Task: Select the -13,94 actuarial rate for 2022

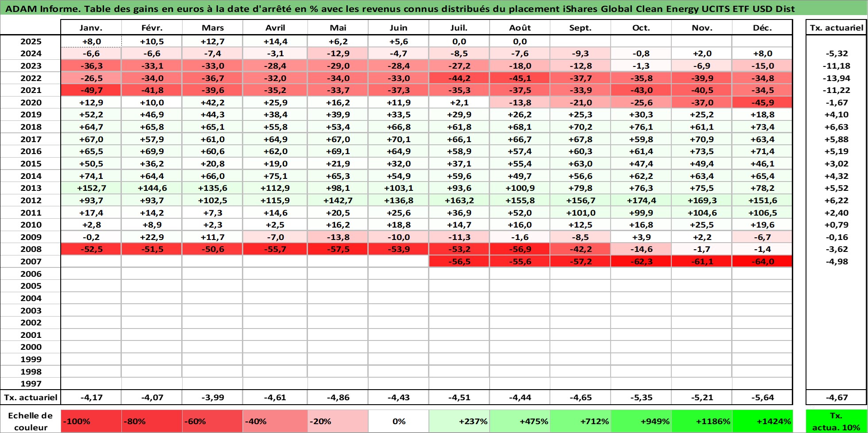Action: pos(836,78)
